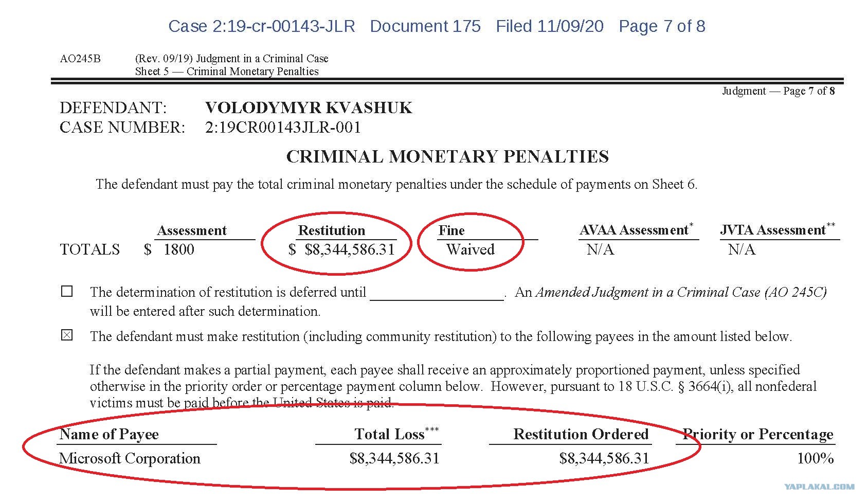Click the Name of Payee header

109,434
